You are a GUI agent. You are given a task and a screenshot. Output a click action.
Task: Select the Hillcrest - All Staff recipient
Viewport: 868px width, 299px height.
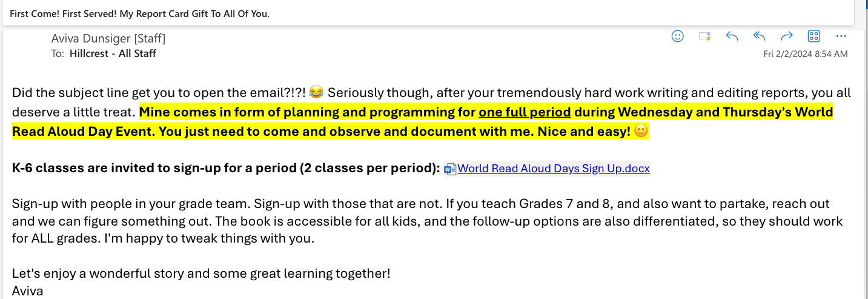113,53
